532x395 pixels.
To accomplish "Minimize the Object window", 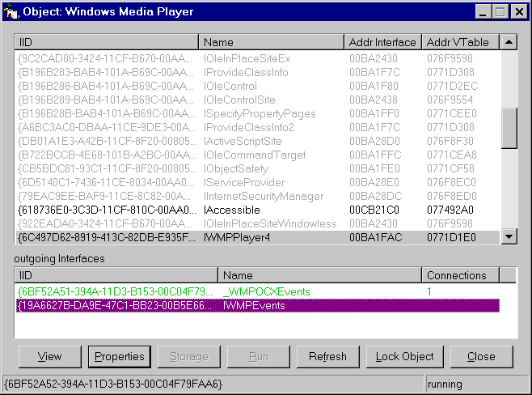I will click(483, 12).
